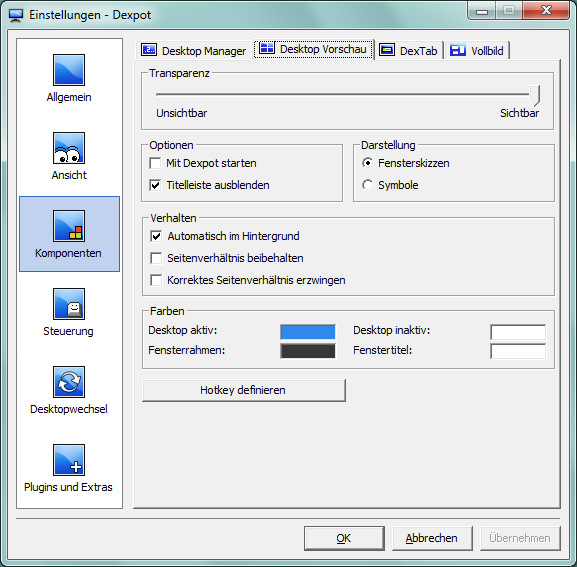Select the Ansicht sidebar icon
The image size is (577, 567).
coord(69,148)
